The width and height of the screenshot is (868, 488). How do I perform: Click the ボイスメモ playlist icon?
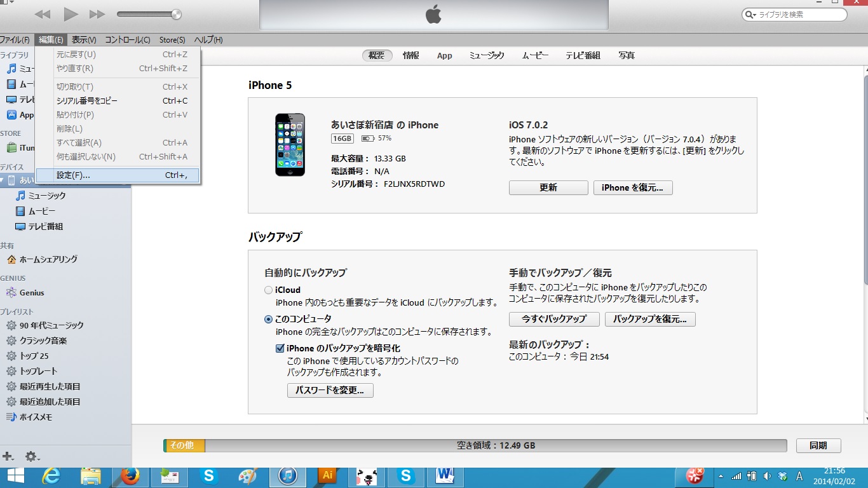[x=11, y=417]
